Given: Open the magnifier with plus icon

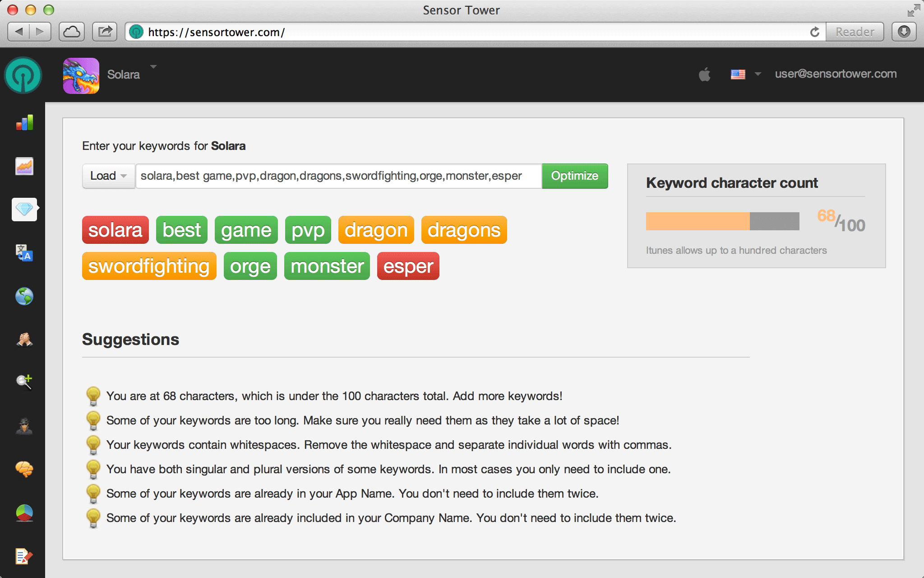Looking at the screenshot, I should pos(24,382).
